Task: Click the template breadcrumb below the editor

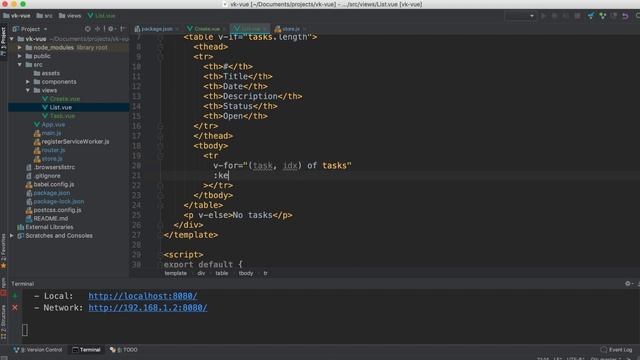Action: (x=176, y=273)
